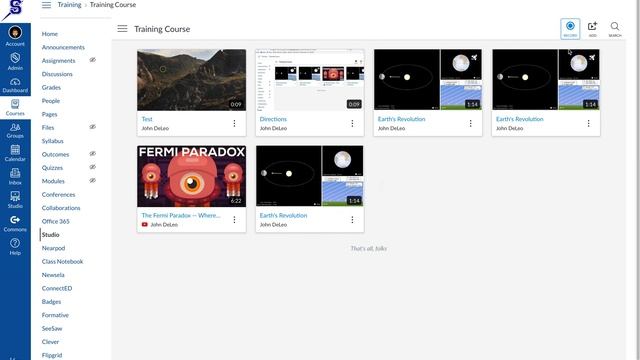
Task: Open Modules in course menu
Action: (53, 181)
